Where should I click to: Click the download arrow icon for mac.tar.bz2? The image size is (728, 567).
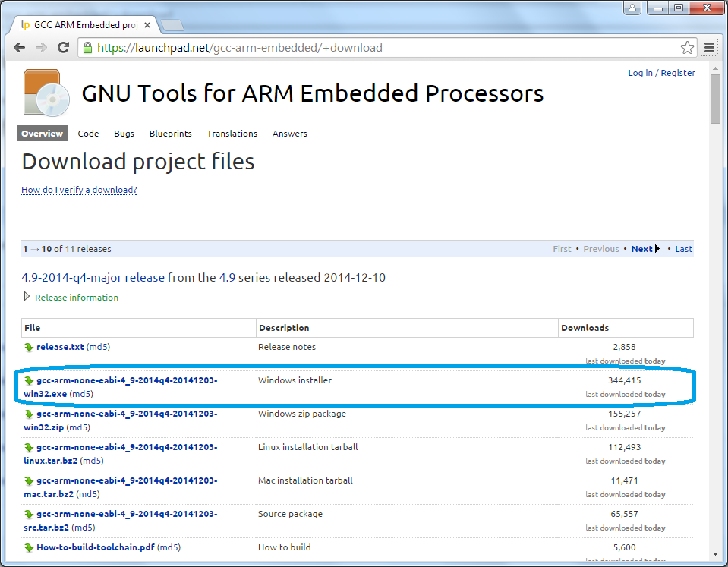click(x=29, y=481)
